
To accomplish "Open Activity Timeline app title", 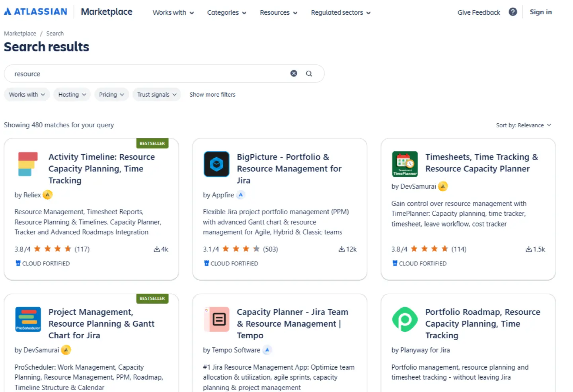I will pyautogui.click(x=102, y=169).
